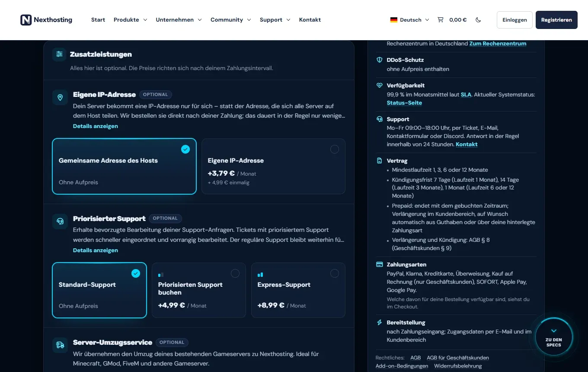
Task: Click the Zusatzleistungen sliders icon
Action: tap(60, 54)
